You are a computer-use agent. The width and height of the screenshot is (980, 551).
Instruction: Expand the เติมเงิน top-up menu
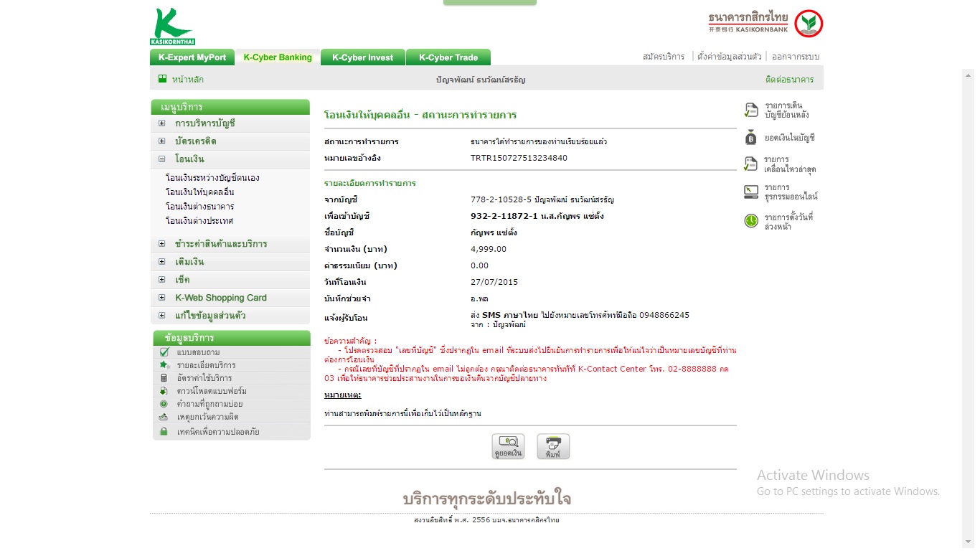pos(162,262)
